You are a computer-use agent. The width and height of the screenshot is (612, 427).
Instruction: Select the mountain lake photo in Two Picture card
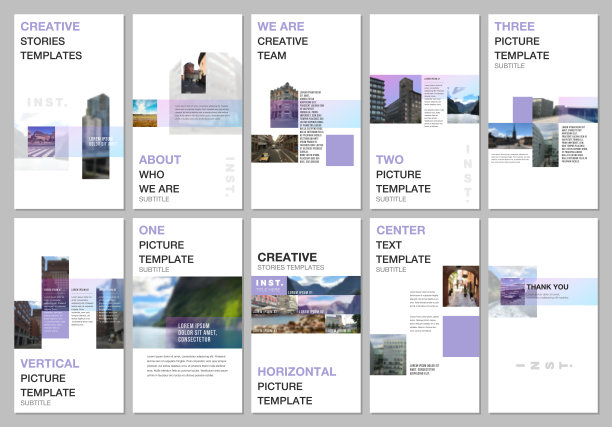pos(462,102)
